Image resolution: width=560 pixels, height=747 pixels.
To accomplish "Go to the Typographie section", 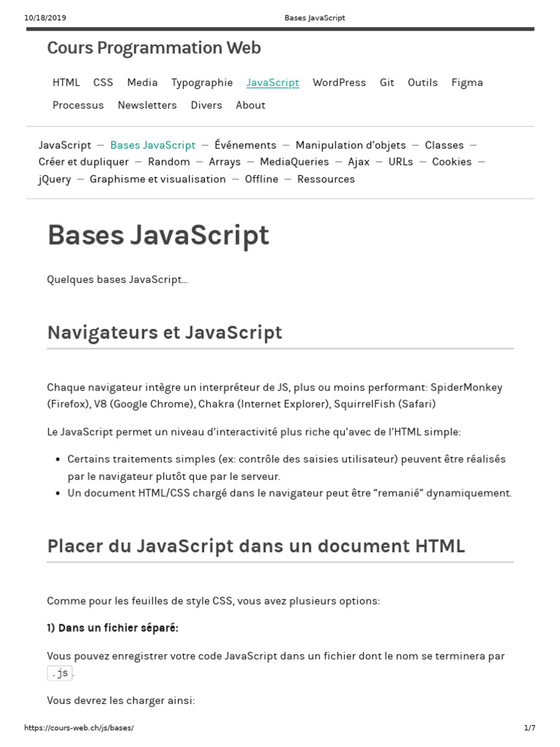I will tap(202, 82).
